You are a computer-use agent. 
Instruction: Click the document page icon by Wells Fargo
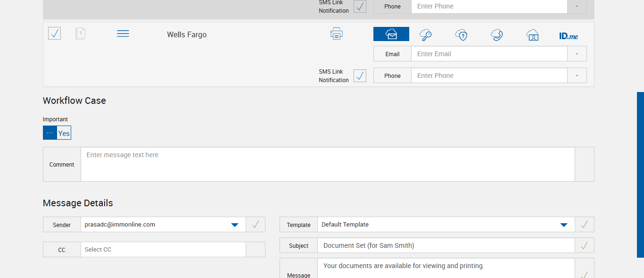80,34
